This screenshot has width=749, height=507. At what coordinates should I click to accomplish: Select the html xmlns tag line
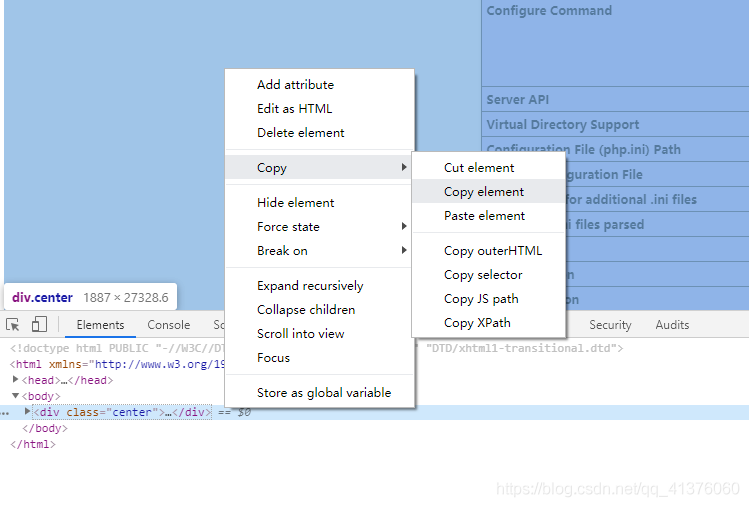117,364
